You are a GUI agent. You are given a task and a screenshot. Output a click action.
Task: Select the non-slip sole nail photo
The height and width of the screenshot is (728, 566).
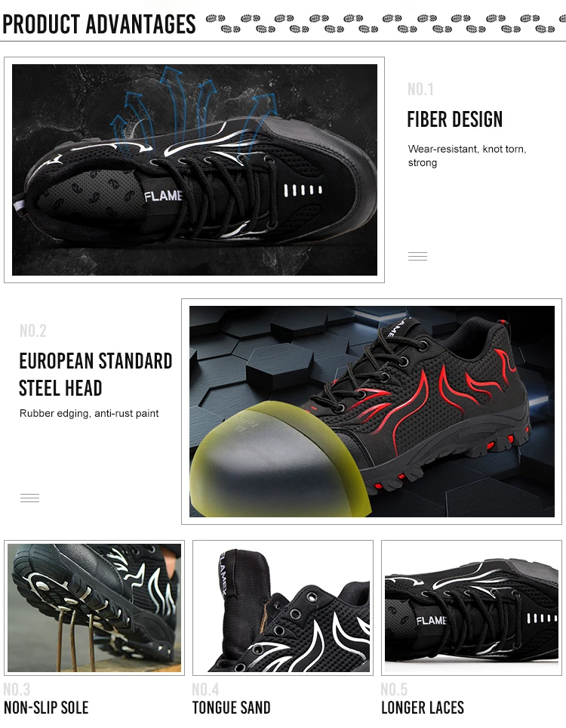point(94,608)
